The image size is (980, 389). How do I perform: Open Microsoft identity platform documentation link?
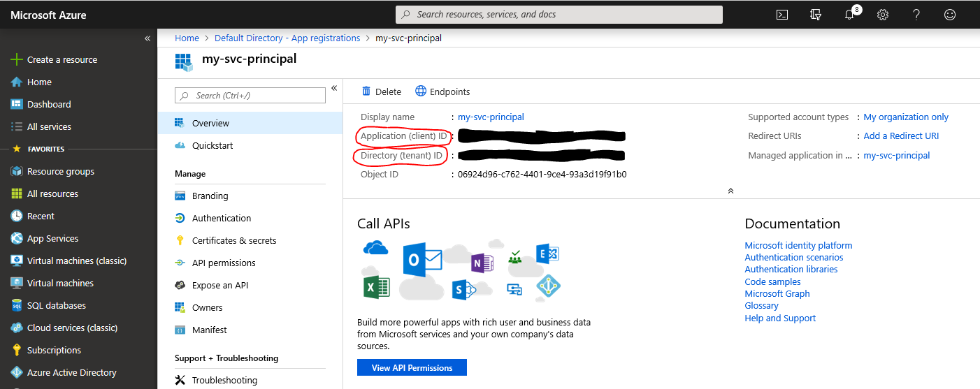pyautogui.click(x=798, y=245)
